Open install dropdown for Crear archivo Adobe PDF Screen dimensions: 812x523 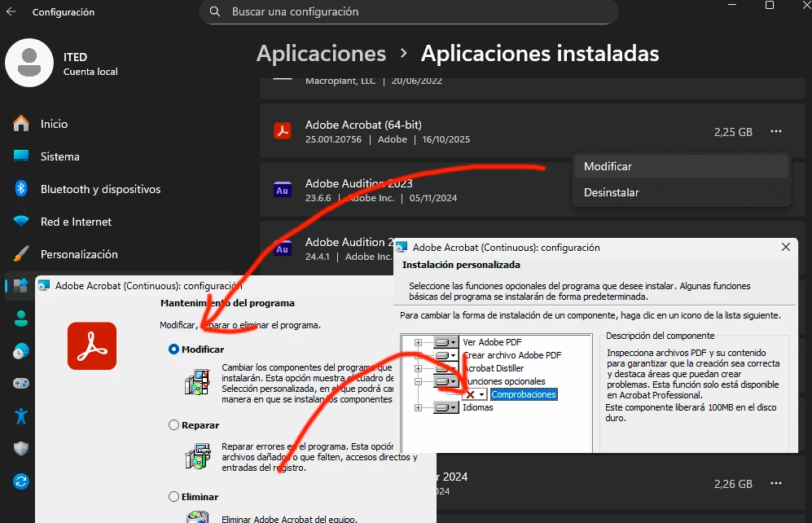pyautogui.click(x=446, y=355)
